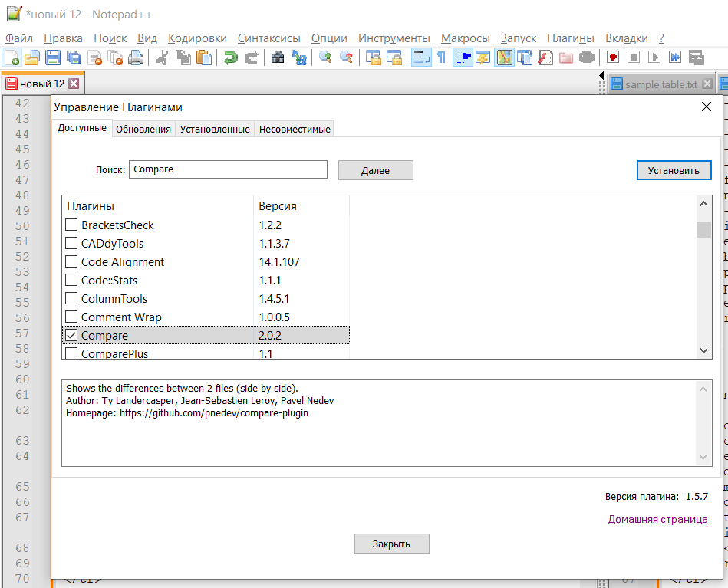
Task: Check the Code::Stats plugin checkbox
Action: pyautogui.click(x=71, y=281)
